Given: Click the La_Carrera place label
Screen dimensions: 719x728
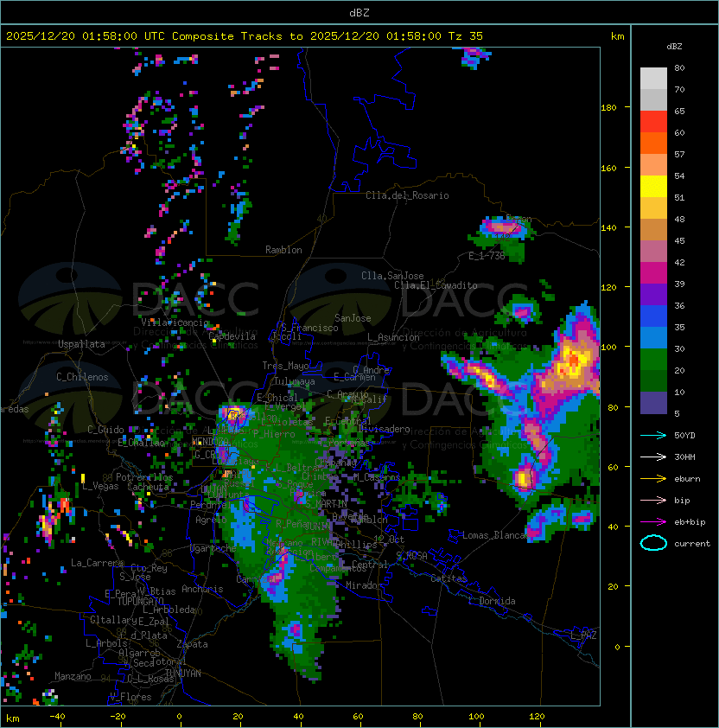Looking at the screenshot, I should pos(98,563).
